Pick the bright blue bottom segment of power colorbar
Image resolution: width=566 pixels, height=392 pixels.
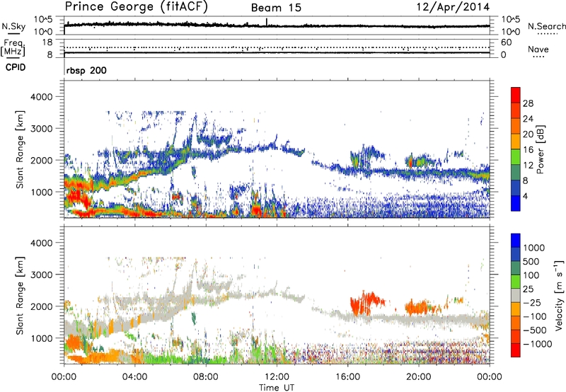[x=516, y=203]
